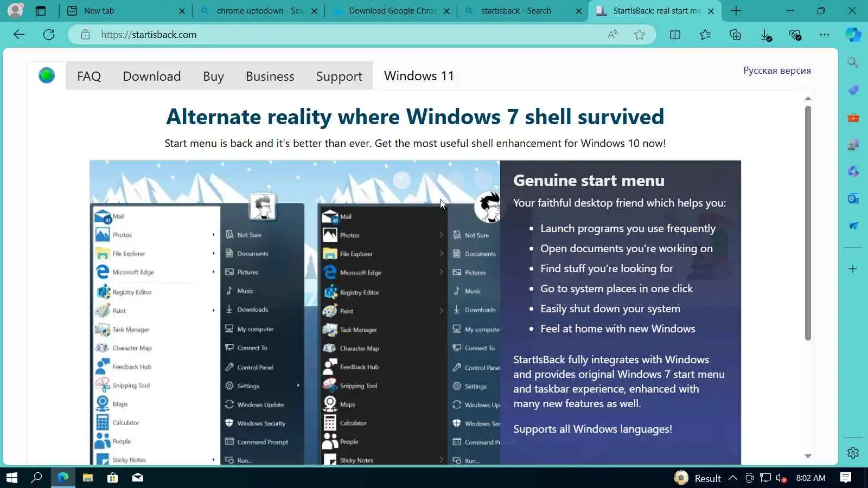Image resolution: width=868 pixels, height=488 pixels.
Task: Click the 'Genuine start menu' heading
Action: click(x=589, y=181)
